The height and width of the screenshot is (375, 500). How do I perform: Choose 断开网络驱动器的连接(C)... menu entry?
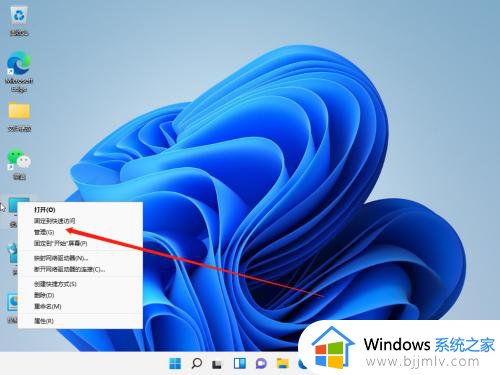80,269
